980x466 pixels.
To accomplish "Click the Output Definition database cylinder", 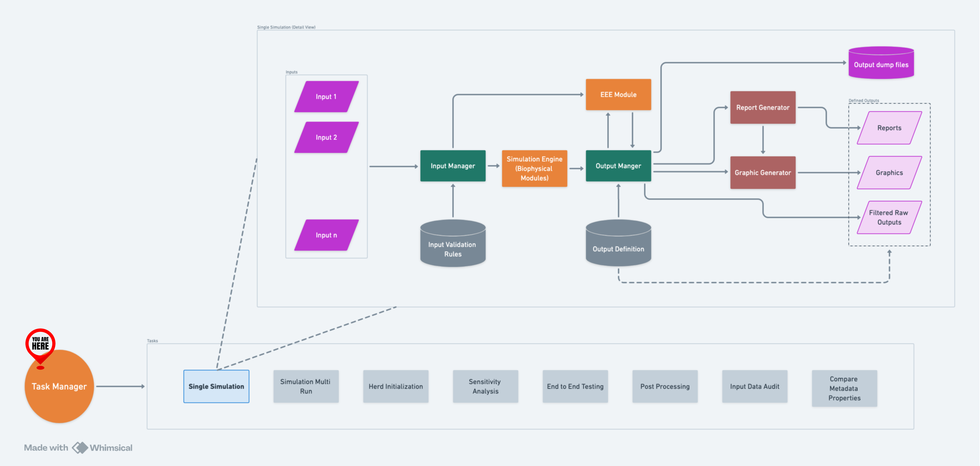I will pyautogui.click(x=618, y=243).
